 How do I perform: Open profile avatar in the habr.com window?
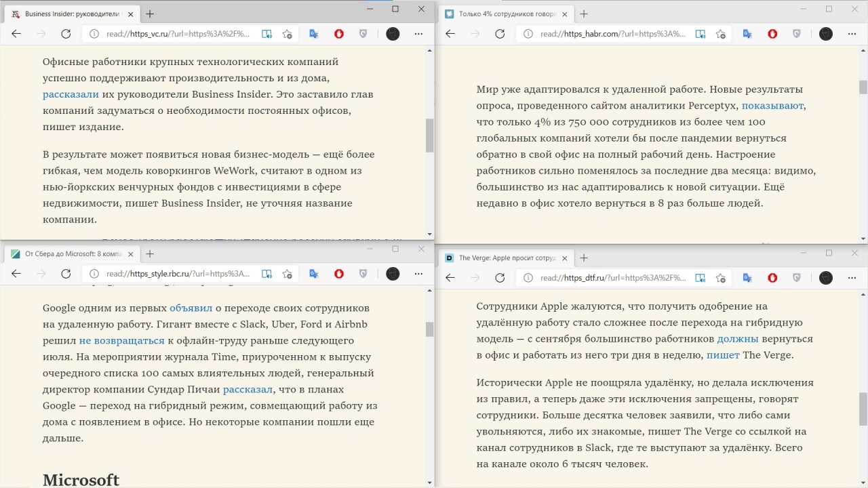[x=826, y=34]
